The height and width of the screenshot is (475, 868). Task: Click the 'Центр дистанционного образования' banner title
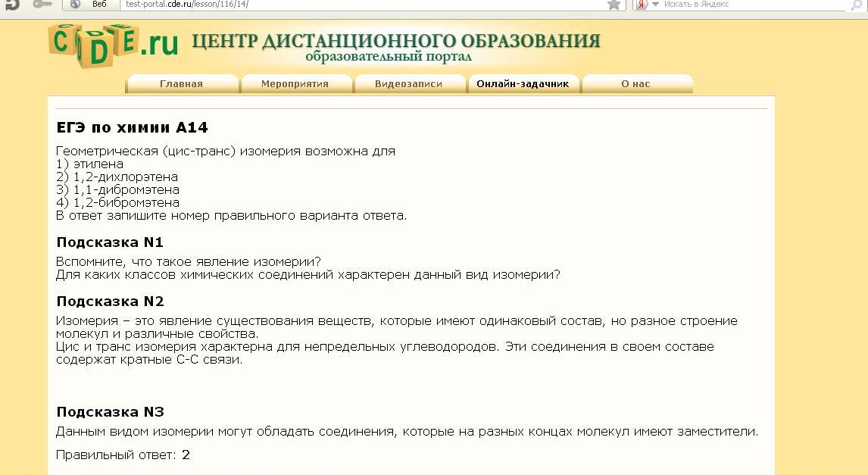point(395,41)
